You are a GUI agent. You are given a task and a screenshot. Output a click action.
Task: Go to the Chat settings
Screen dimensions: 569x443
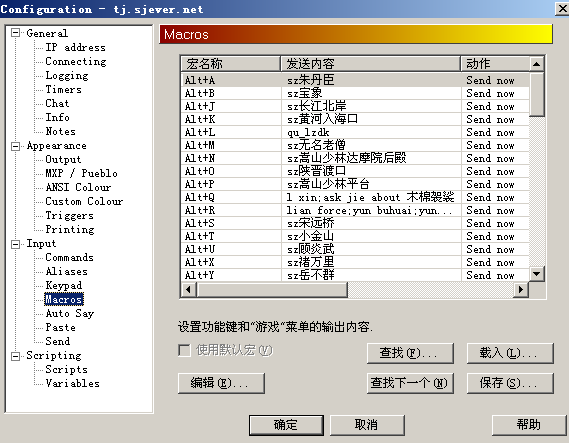click(x=57, y=103)
